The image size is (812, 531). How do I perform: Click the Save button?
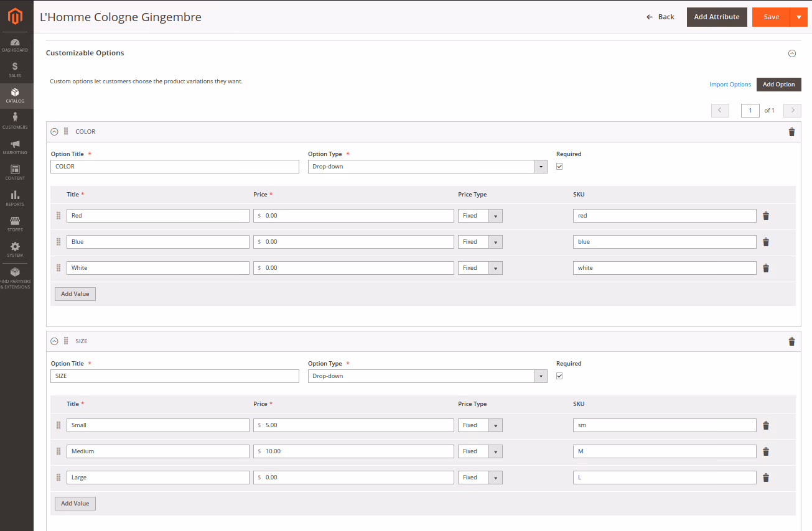coord(772,17)
